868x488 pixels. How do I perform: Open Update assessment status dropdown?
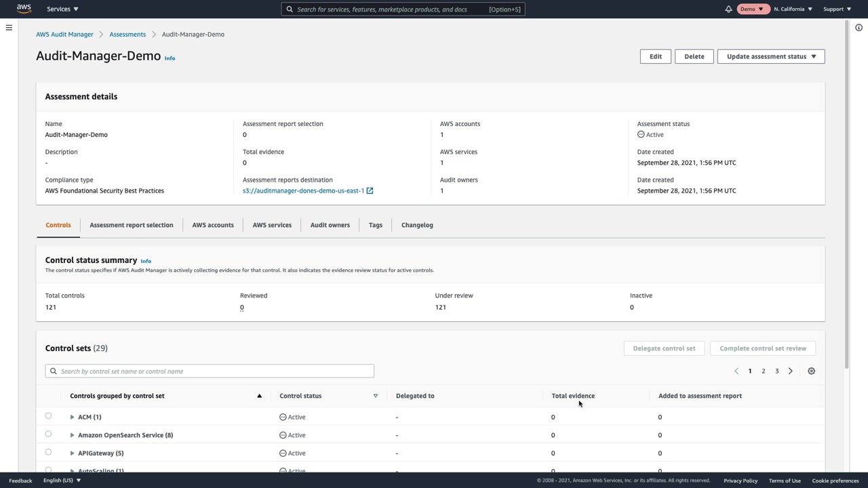coord(771,56)
